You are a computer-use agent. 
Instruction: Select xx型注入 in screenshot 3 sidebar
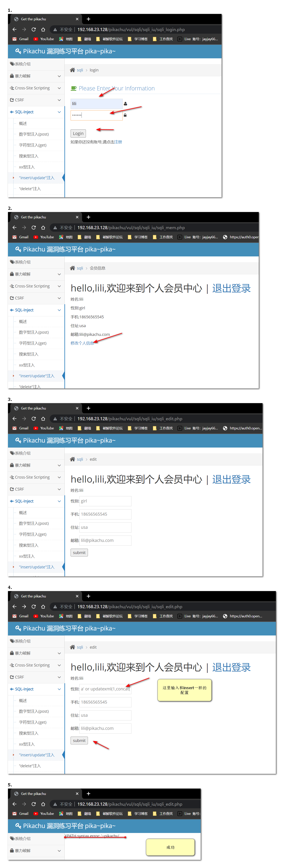pyautogui.click(x=27, y=556)
